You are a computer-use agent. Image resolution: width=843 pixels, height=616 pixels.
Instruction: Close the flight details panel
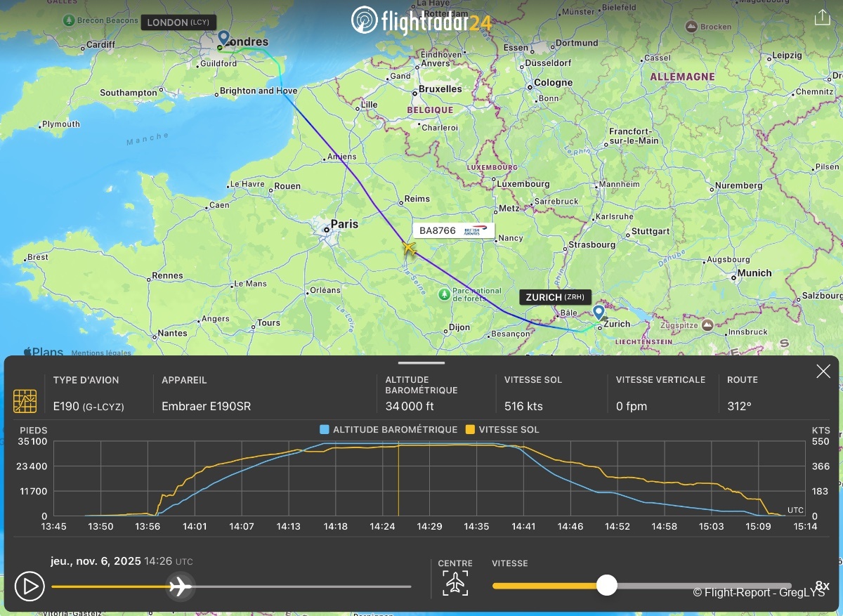(x=823, y=372)
